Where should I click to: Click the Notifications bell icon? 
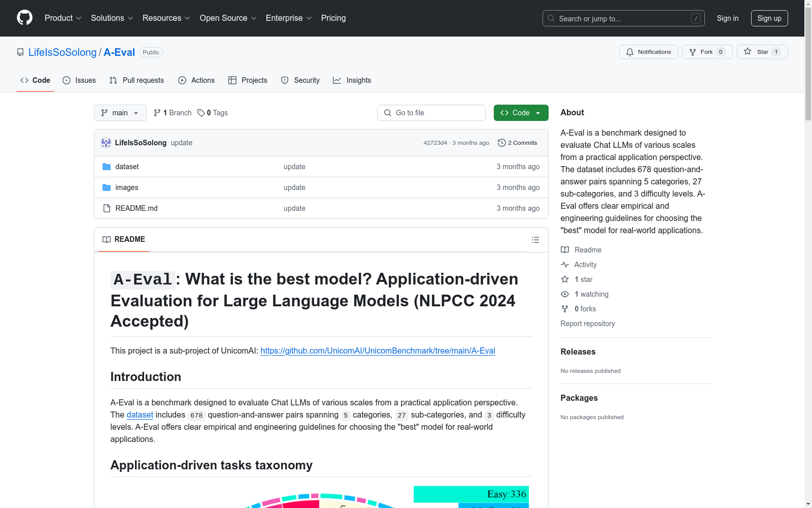[630, 52]
